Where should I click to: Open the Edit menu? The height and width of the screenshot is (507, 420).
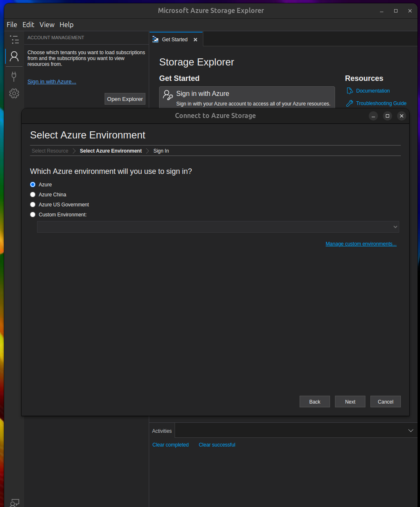point(28,25)
